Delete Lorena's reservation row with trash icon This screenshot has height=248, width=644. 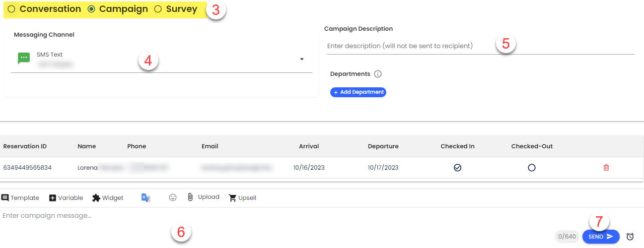pyautogui.click(x=606, y=168)
